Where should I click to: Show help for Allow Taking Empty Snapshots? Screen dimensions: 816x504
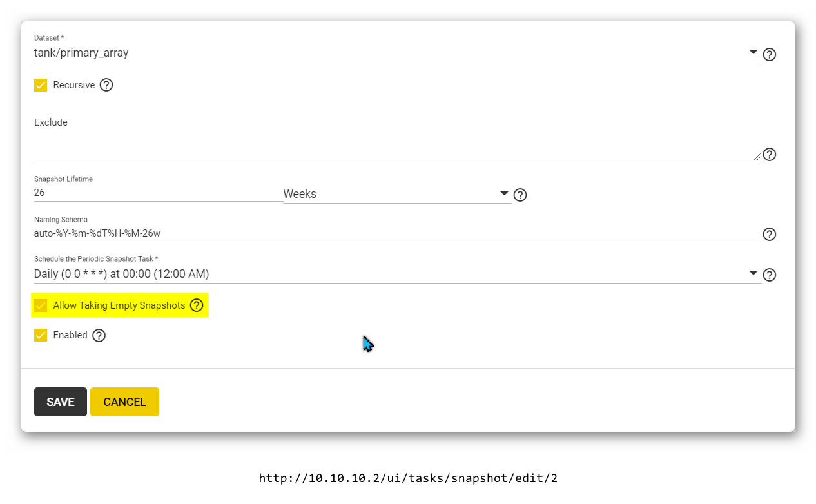pyautogui.click(x=197, y=305)
